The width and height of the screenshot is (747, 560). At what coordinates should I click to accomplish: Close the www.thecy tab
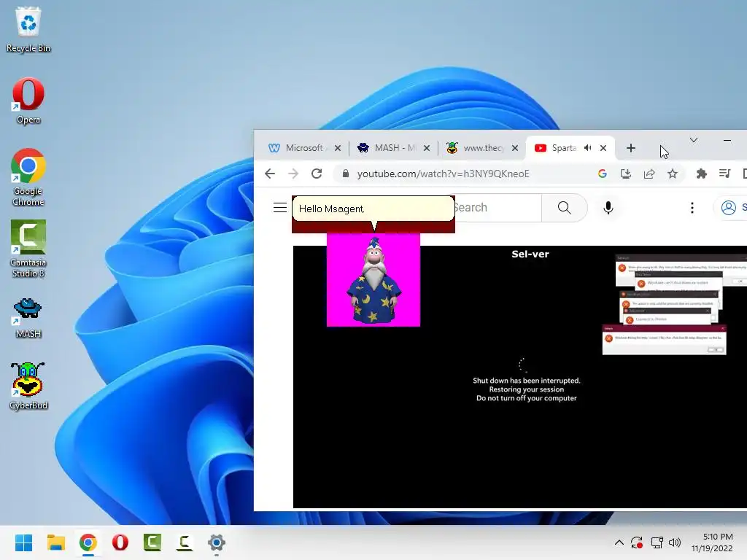pyautogui.click(x=515, y=148)
